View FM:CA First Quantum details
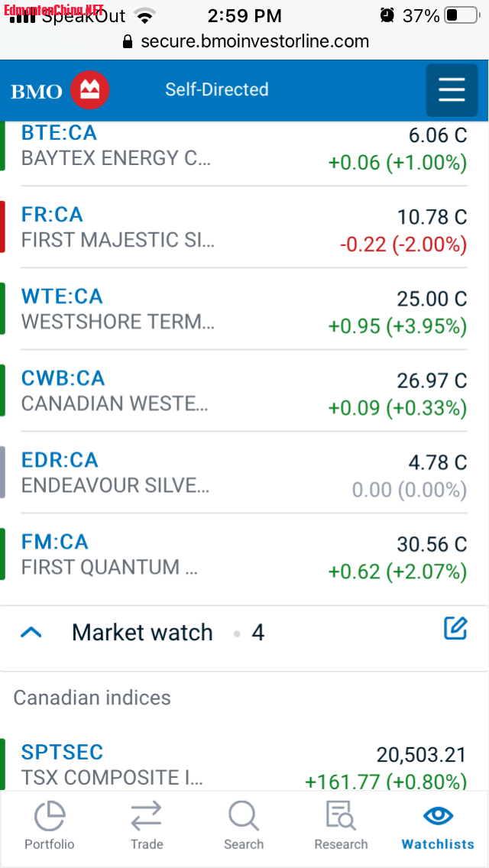Image resolution: width=489 pixels, height=868 pixels. [x=55, y=542]
